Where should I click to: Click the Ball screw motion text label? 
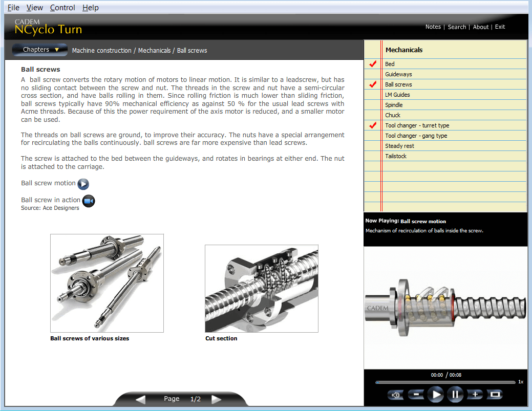[x=48, y=183]
